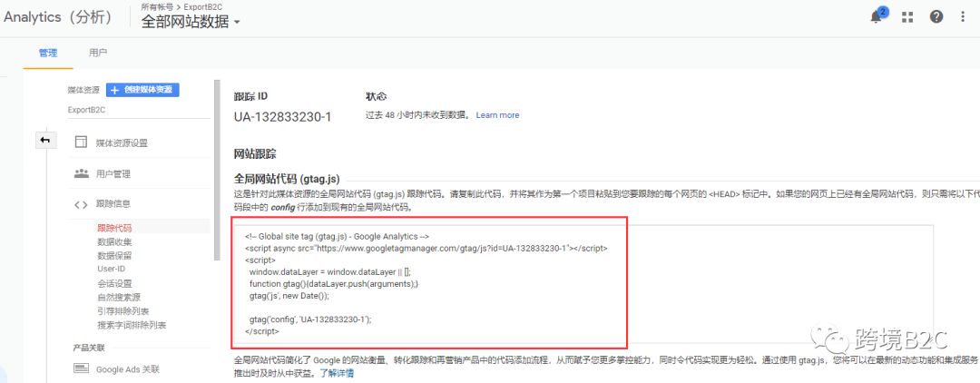Image resolution: width=980 pixels, height=383 pixels.
Task: Open the 全部网站数据 account dropdown
Action: [191, 22]
